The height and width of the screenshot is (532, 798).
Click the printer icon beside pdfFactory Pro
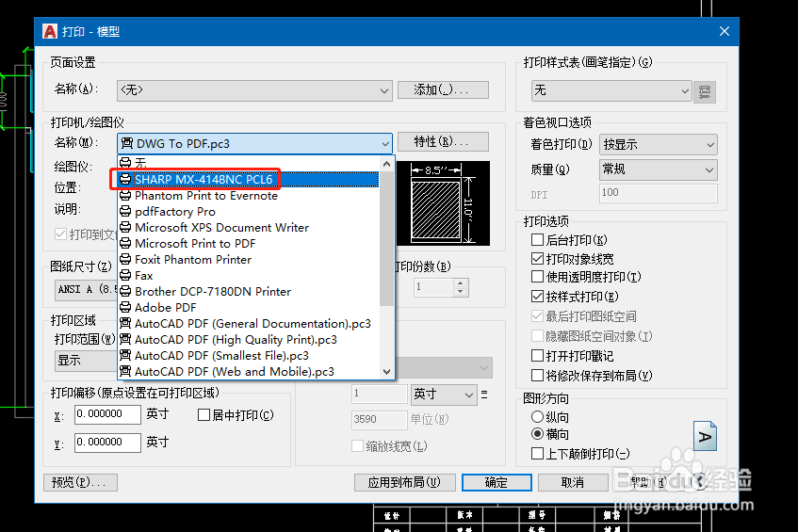[125, 212]
